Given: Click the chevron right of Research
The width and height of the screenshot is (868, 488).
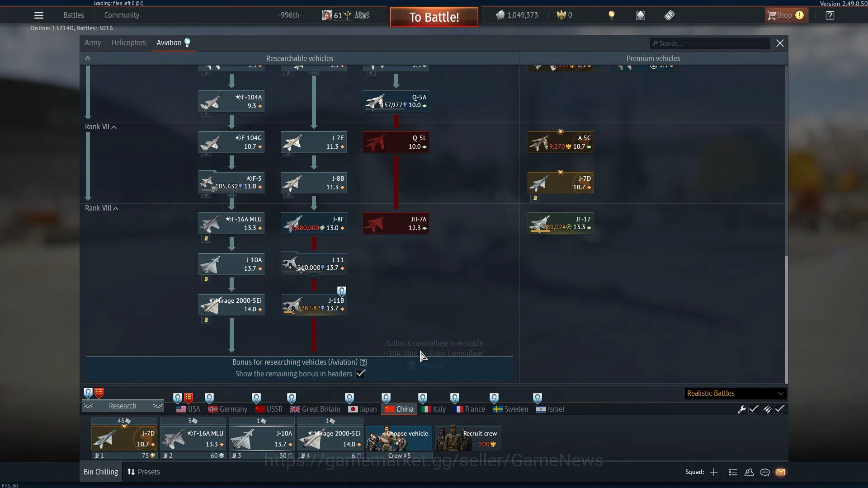Looking at the screenshot, I should (x=158, y=406).
